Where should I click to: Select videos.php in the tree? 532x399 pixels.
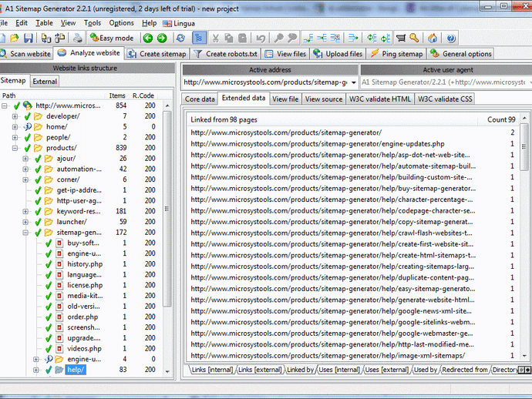[x=84, y=348]
